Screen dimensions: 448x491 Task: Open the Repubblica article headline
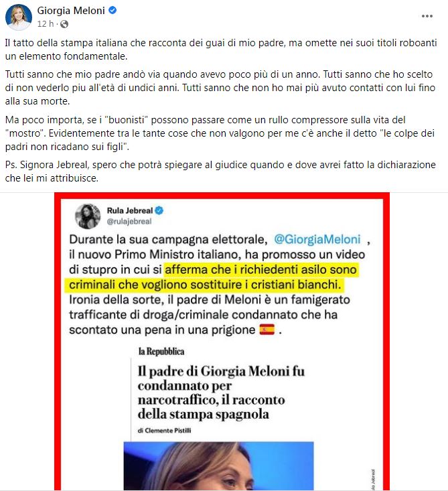click(221, 393)
